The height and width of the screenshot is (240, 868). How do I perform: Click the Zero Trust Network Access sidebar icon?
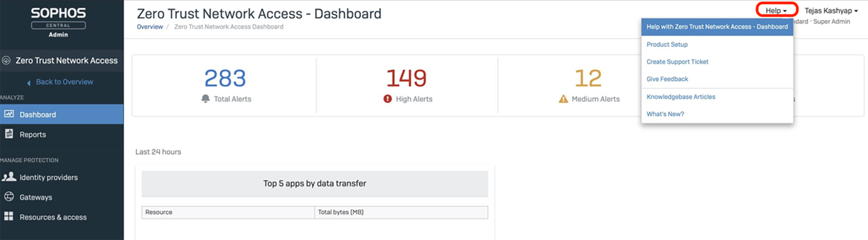point(6,60)
